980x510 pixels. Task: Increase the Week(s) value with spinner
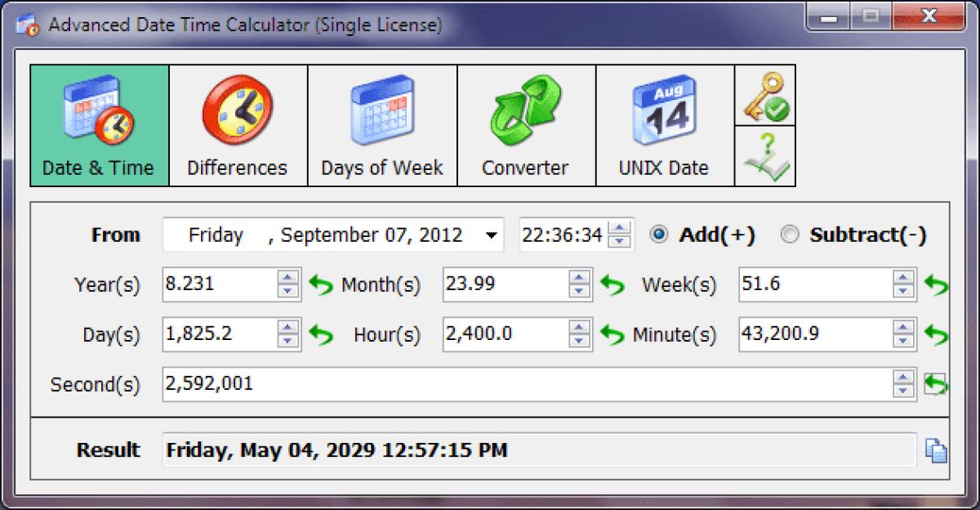902,279
